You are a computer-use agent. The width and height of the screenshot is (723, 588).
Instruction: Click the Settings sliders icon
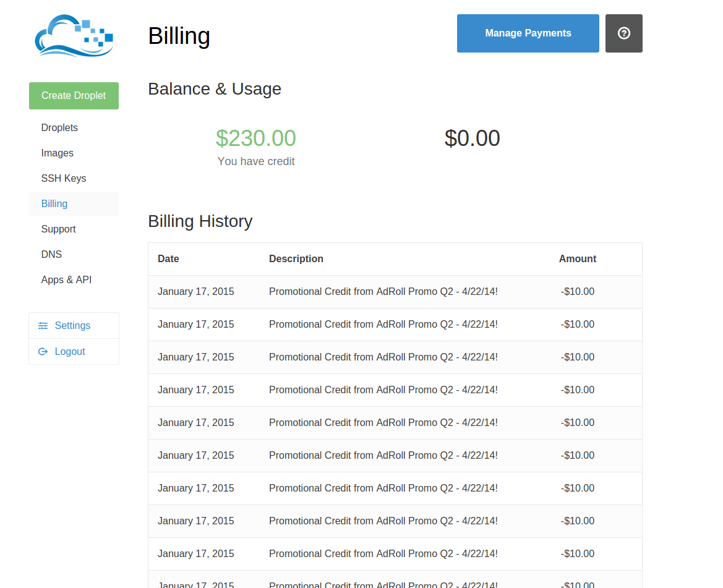pyautogui.click(x=43, y=326)
